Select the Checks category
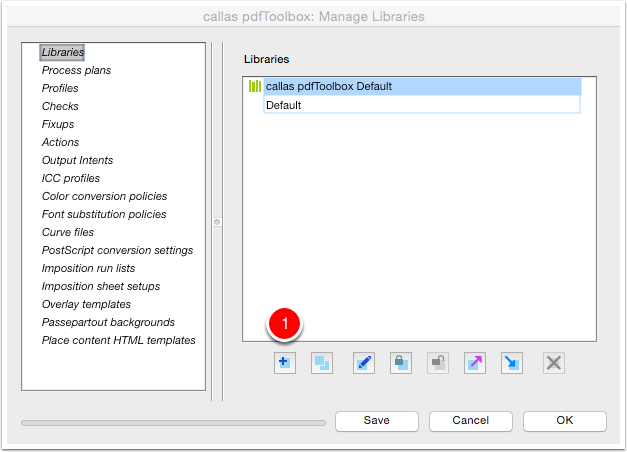 pos(60,106)
